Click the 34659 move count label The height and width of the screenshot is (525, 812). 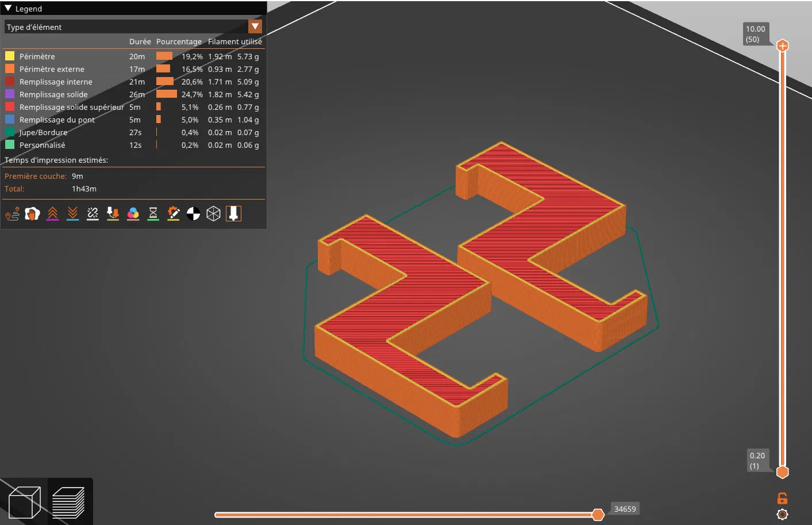coord(625,509)
